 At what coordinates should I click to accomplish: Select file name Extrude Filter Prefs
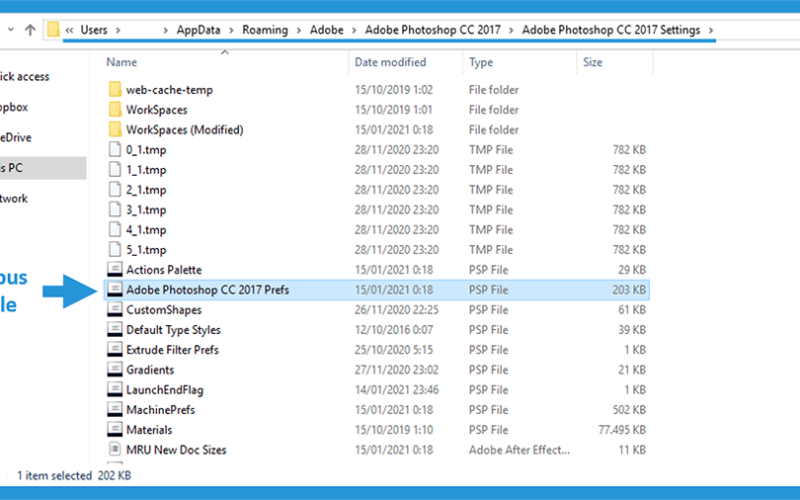(172, 350)
